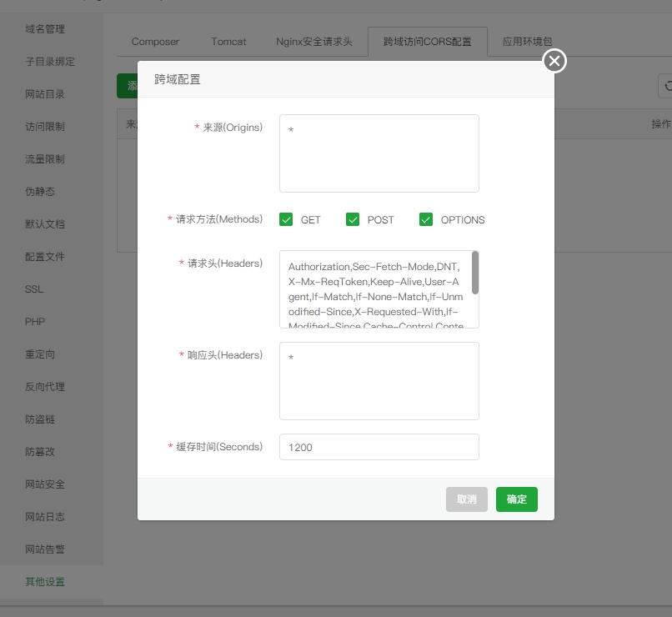Open the Nginx安全请求头 tab
The image size is (672, 617).
tap(313, 42)
